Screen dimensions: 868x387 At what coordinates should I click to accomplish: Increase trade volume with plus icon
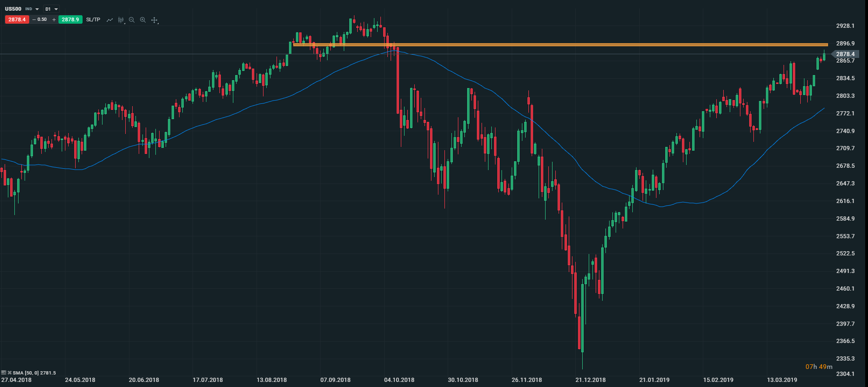point(54,19)
